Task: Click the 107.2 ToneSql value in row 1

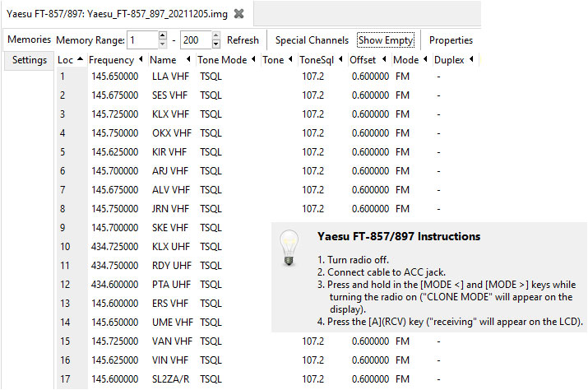Action: [x=313, y=77]
